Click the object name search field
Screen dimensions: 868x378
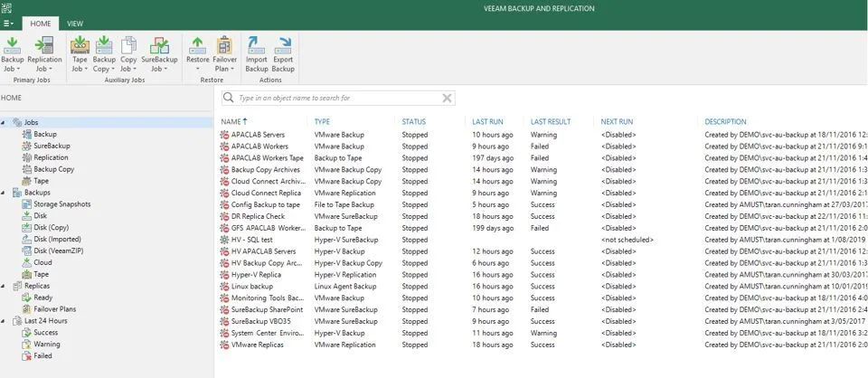(x=335, y=98)
